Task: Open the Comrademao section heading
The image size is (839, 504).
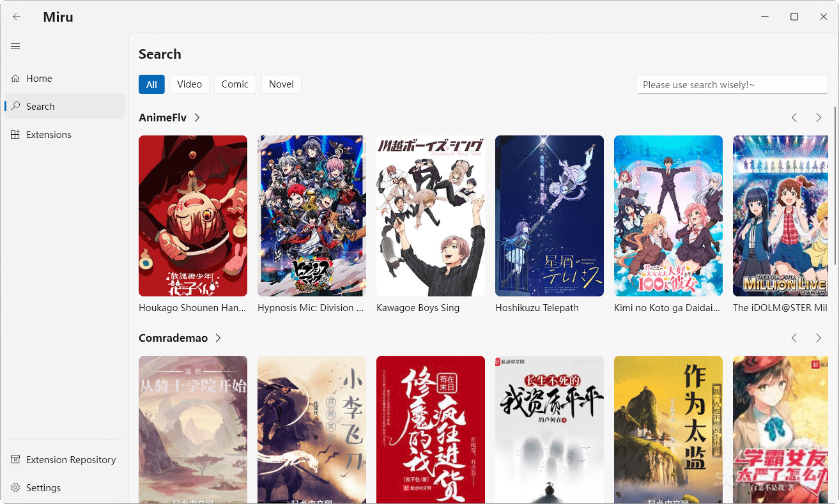Action: coord(173,338)
